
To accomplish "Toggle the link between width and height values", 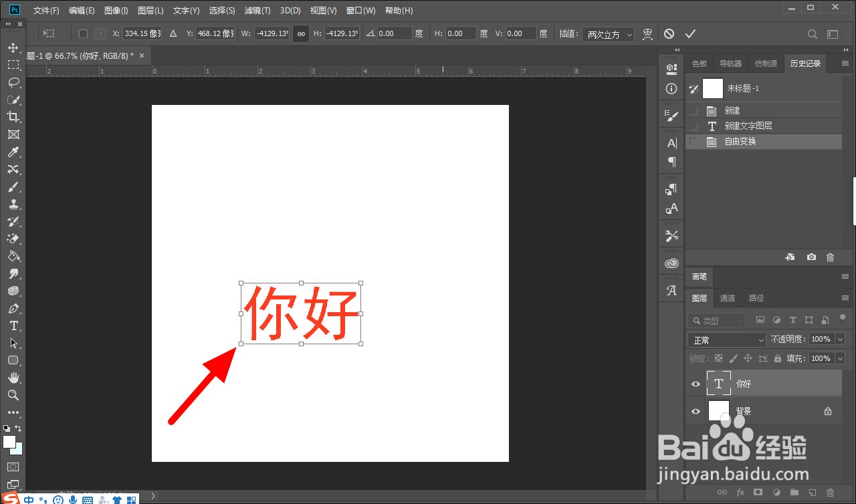I will pos(300,33).
